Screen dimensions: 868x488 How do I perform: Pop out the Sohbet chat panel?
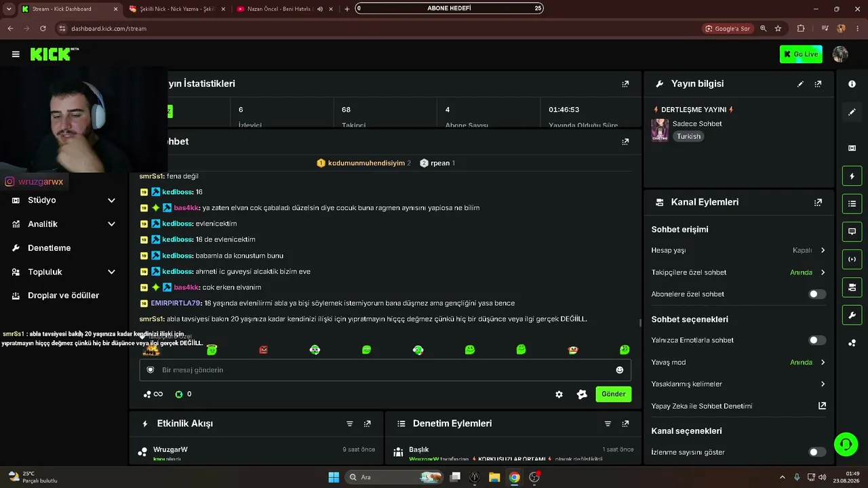point(625,142)
